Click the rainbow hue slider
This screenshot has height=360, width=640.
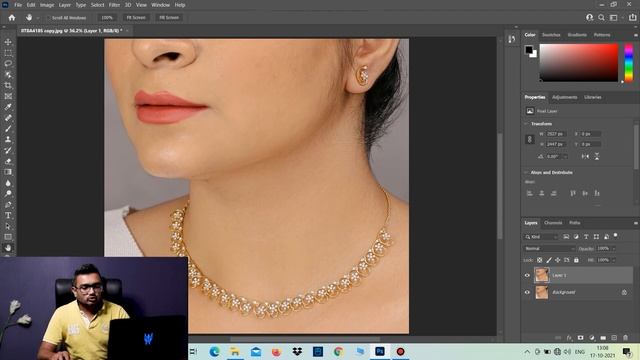pyautogui.click(x=629, y=63)
